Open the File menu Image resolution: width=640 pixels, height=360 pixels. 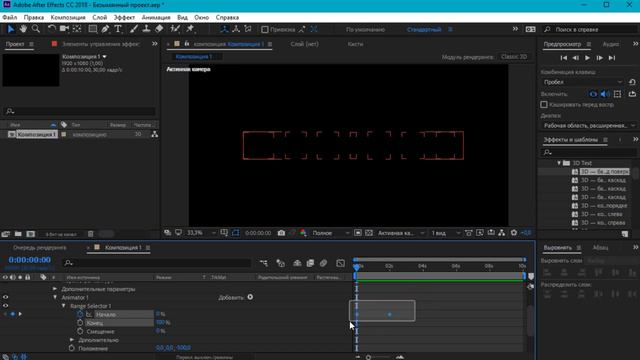[x=9, y=18]
